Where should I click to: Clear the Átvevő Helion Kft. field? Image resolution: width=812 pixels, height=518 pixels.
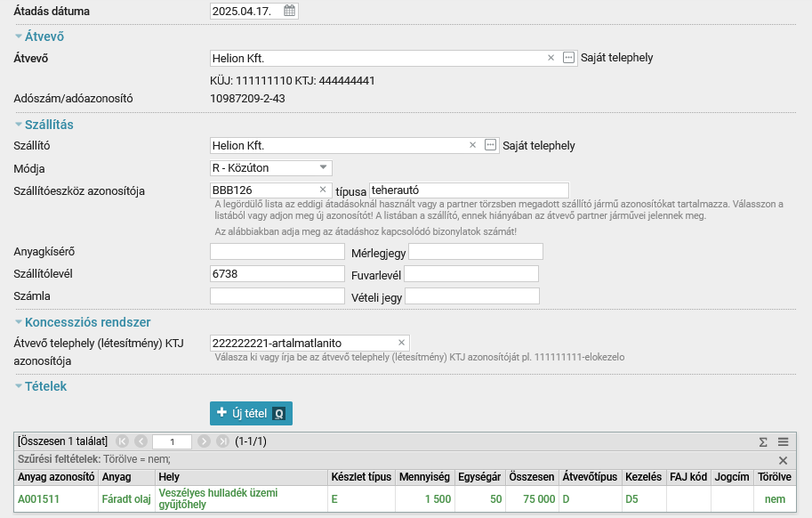pos(551,58)
